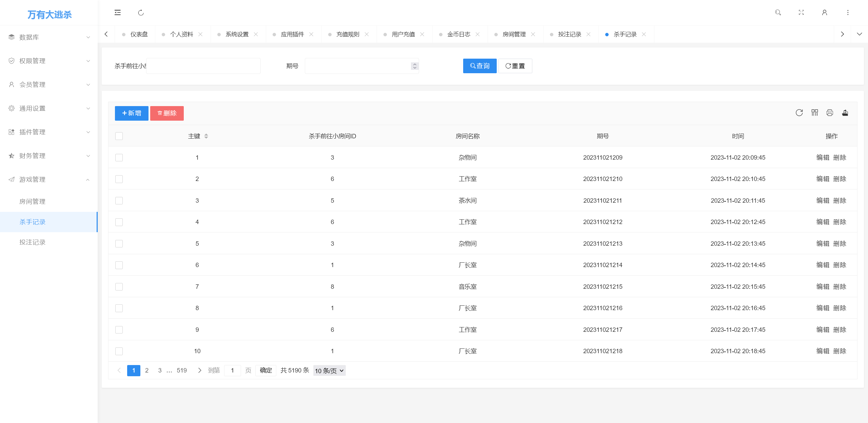Select the checkbox for row with 主键 3

(x=119, y=200)
